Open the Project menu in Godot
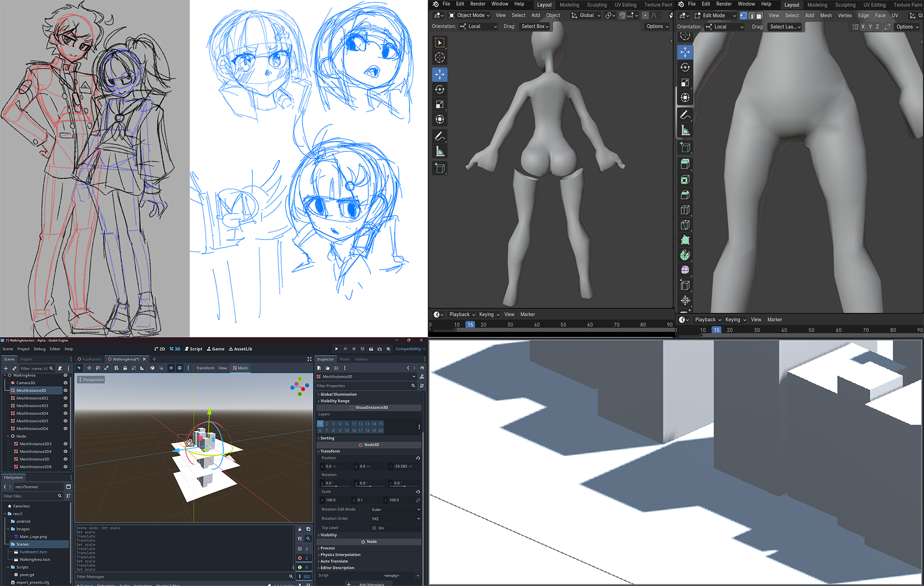The width and height of the screenshot is (924, 586). (x=23, y=349)
